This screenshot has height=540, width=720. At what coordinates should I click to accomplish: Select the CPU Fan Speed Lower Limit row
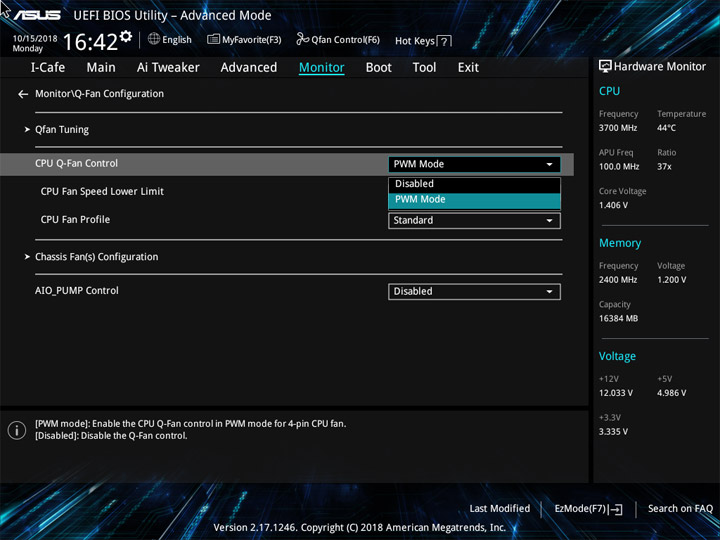(x=102, y=191)
